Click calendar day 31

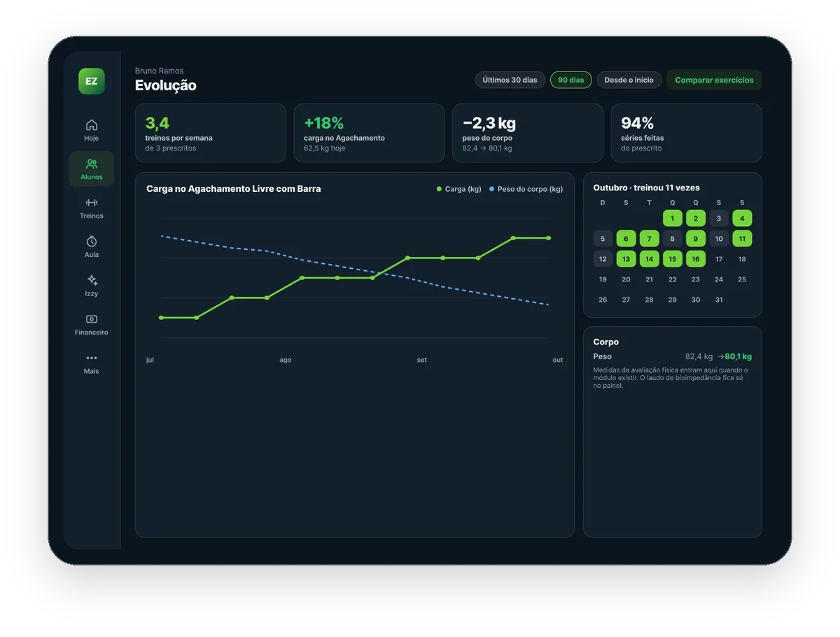click(x=719, y=300)
